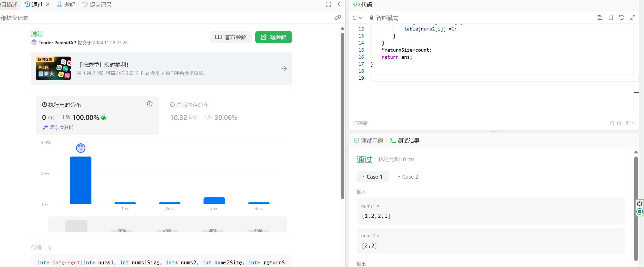Click the format code icon in editor toolbar

coord(600,17)
